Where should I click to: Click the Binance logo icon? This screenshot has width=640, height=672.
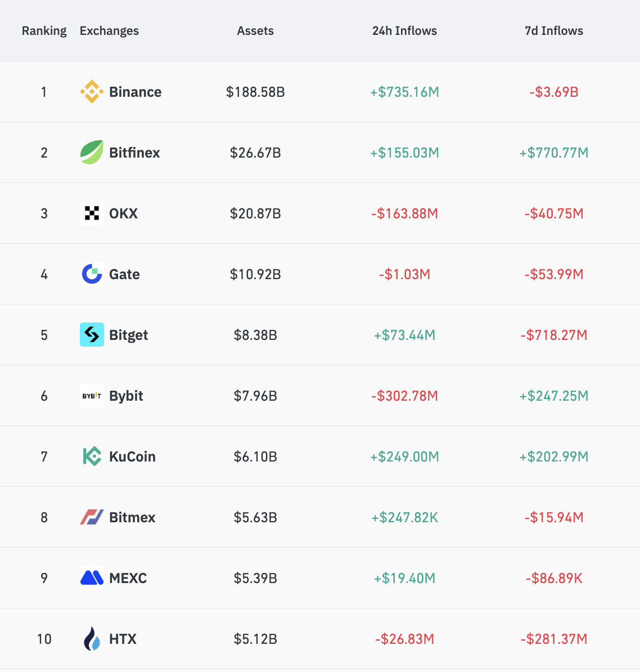[92, 92]
